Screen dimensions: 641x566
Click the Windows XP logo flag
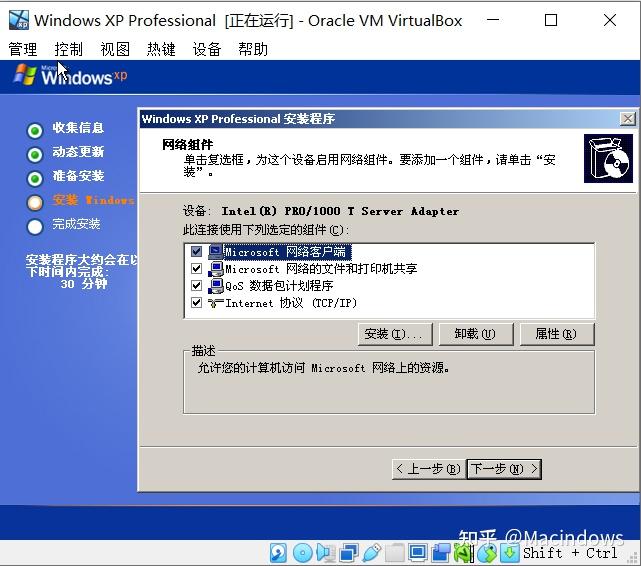25,75
